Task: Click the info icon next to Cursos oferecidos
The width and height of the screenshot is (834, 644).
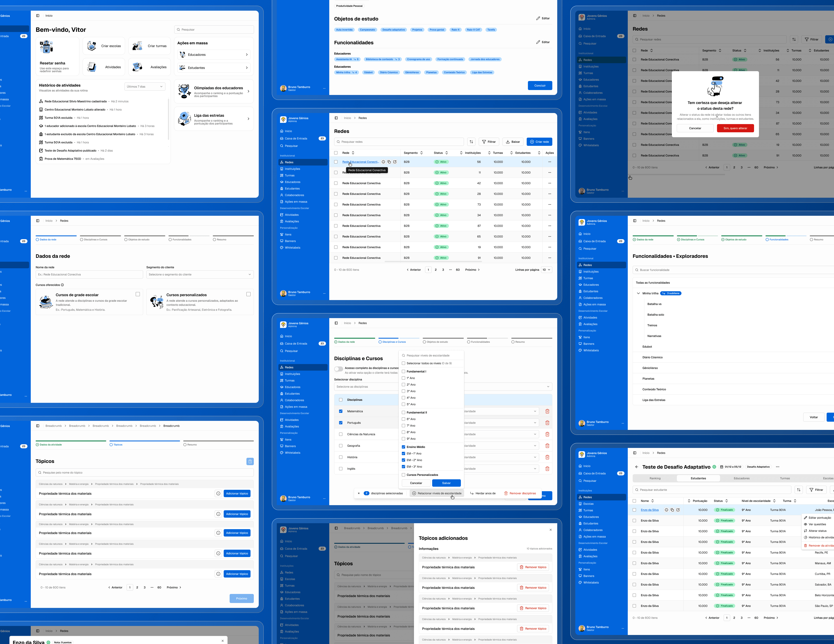Action: [x=63, y=285]
